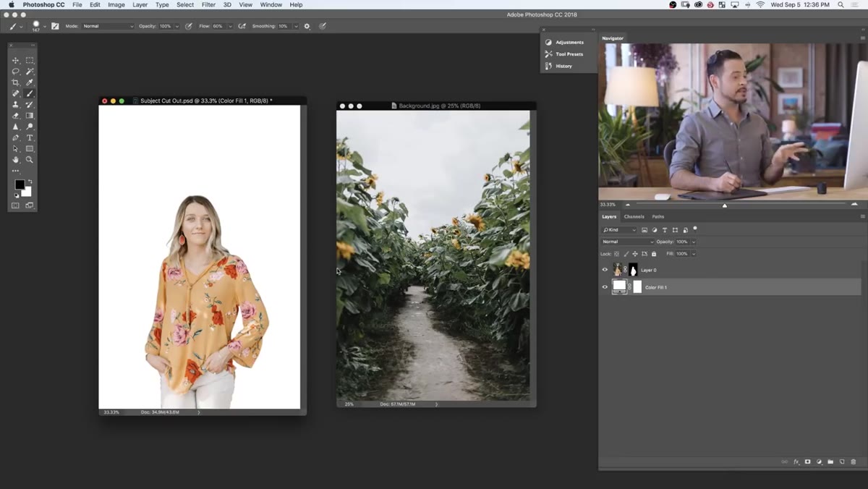Open Edit Toolbar three-dots button

click(x=15, y=171)
